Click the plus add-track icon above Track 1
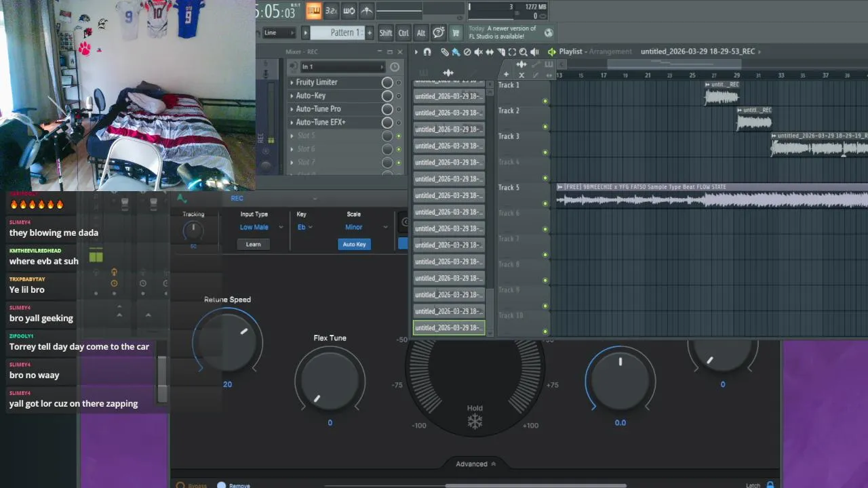Viewport: 868px width, 488px height. (x=506, y=75)
